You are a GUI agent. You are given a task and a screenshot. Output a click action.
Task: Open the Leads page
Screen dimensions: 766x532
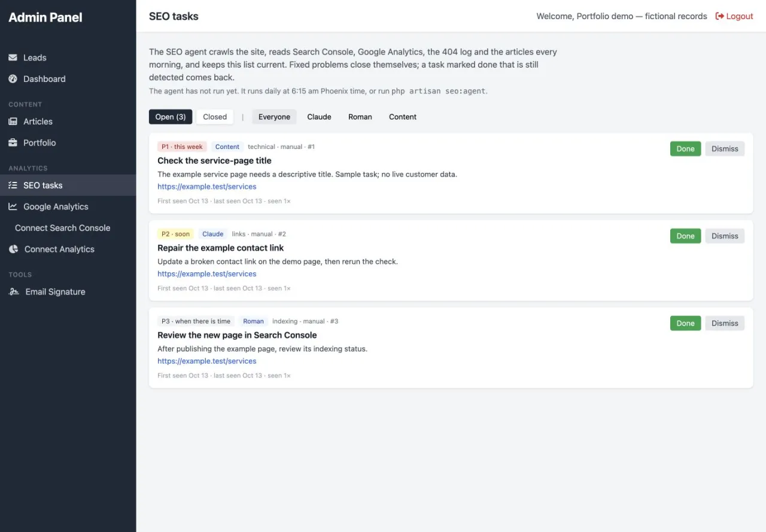click(x=68, y=57)
